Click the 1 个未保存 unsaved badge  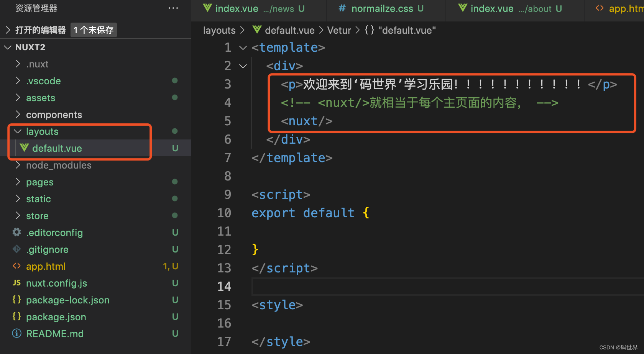(94, 30)
